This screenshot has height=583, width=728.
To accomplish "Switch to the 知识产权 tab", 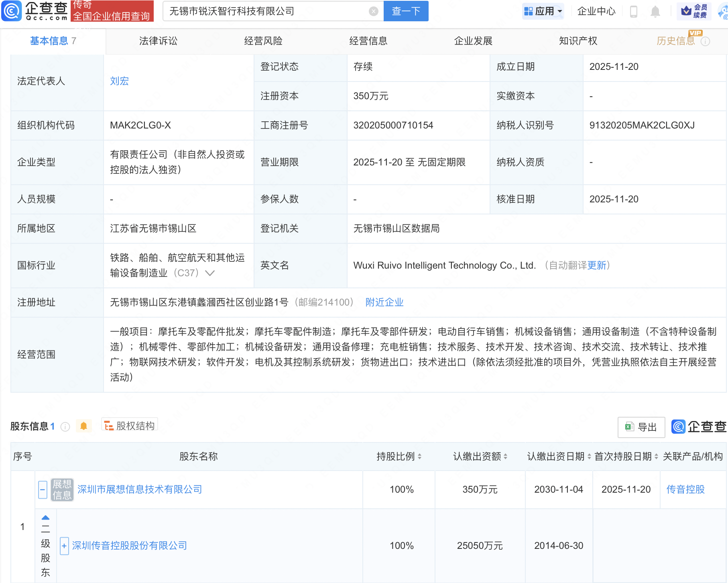I will coord(578,41).
